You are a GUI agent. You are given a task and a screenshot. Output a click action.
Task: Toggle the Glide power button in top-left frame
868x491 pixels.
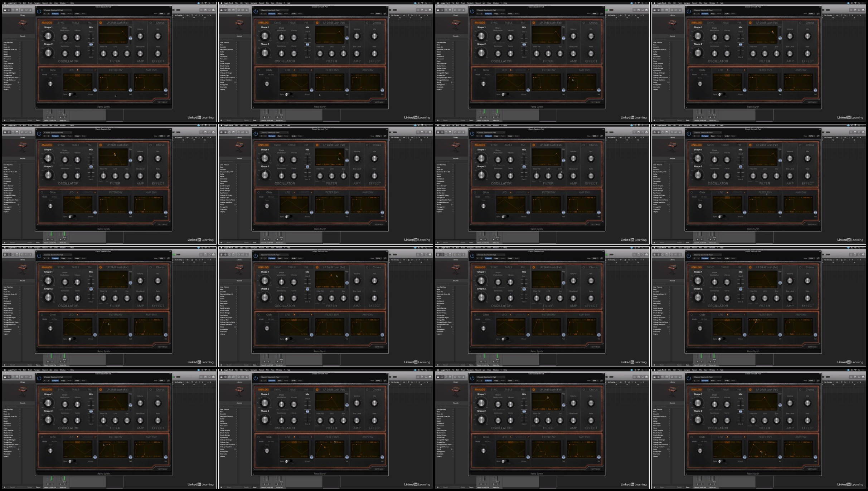(42, 70)
